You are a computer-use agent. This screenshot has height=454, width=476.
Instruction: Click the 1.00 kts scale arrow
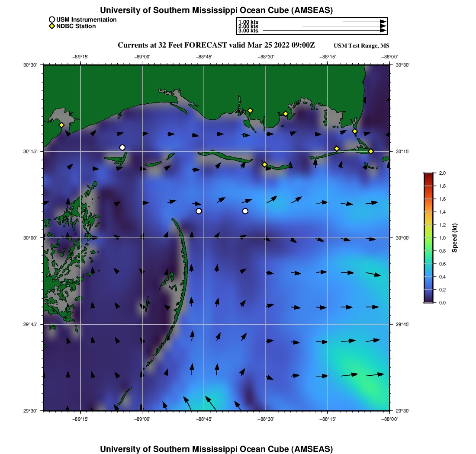[x=363, y=22]
